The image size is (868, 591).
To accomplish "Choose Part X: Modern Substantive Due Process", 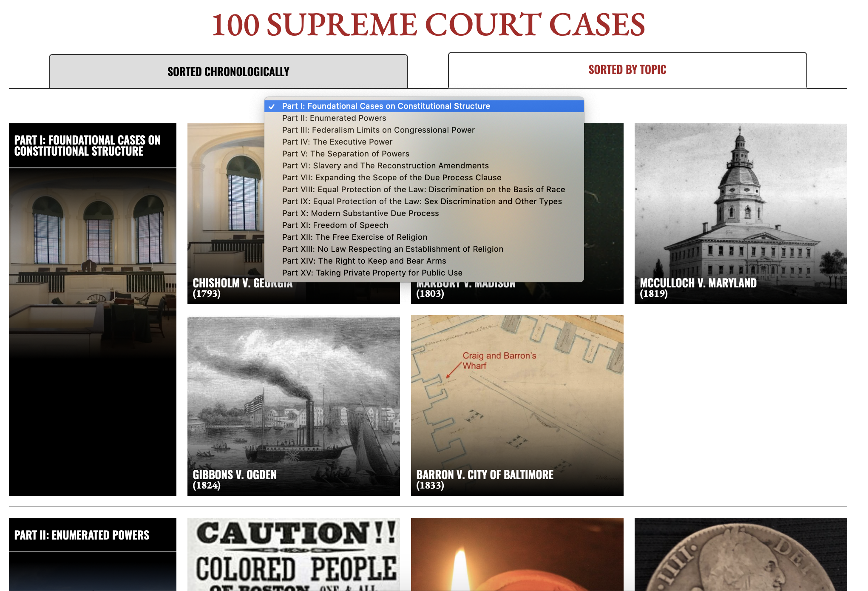I will point(424,213).
